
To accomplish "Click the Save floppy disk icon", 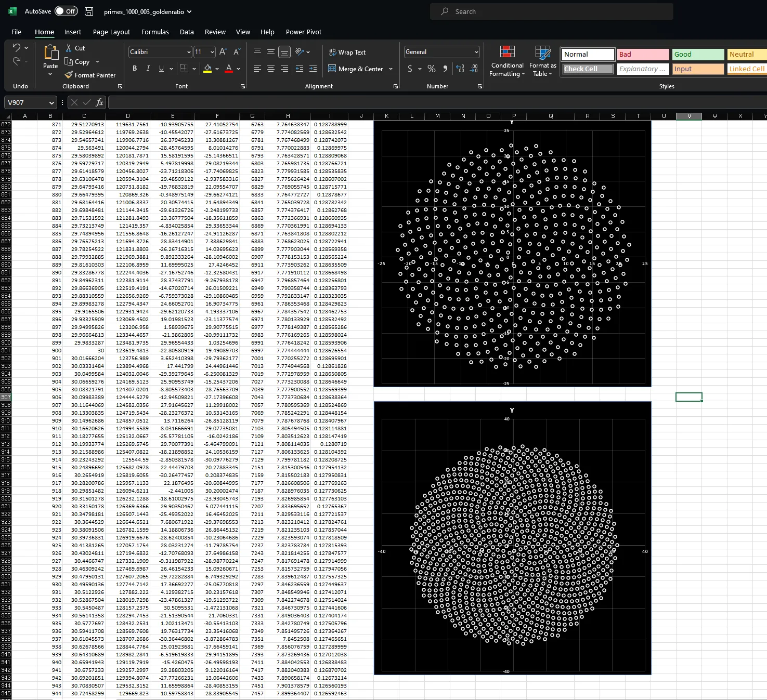I will point(89,11).
